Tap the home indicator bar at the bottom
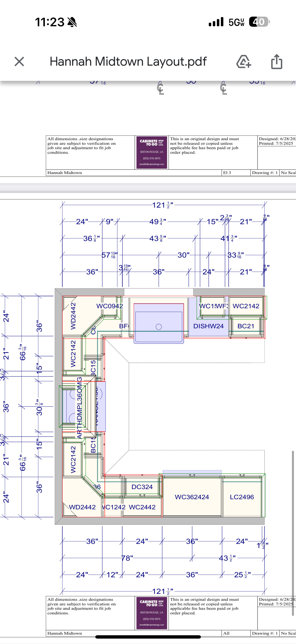Viewport: 296px width, 644px height. tap(148, 637)
